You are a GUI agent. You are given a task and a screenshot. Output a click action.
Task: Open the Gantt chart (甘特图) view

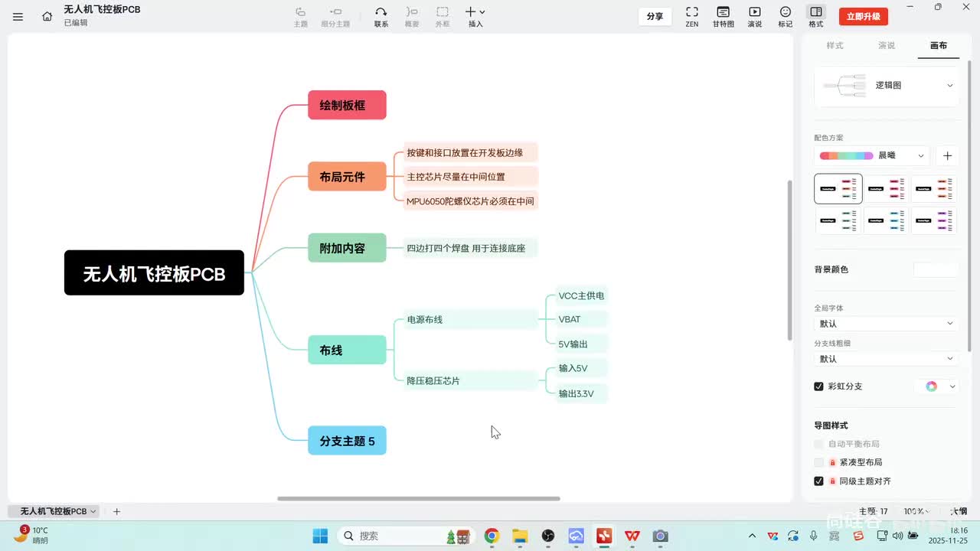coord(724,16)
